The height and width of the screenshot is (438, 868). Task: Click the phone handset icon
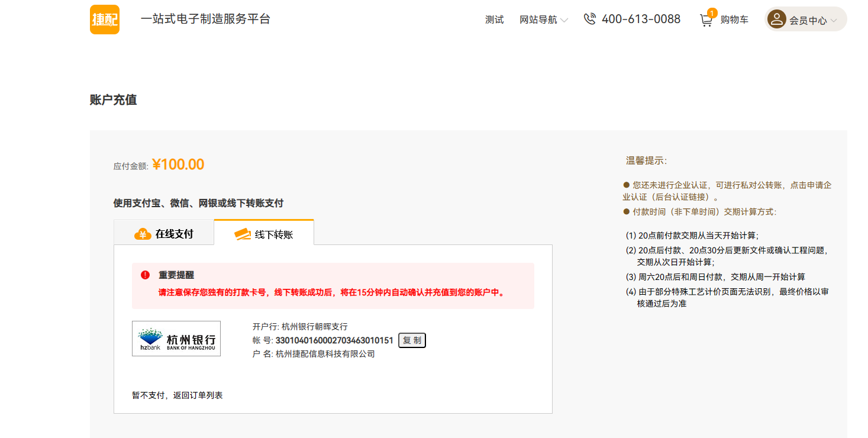coord(589,20)
